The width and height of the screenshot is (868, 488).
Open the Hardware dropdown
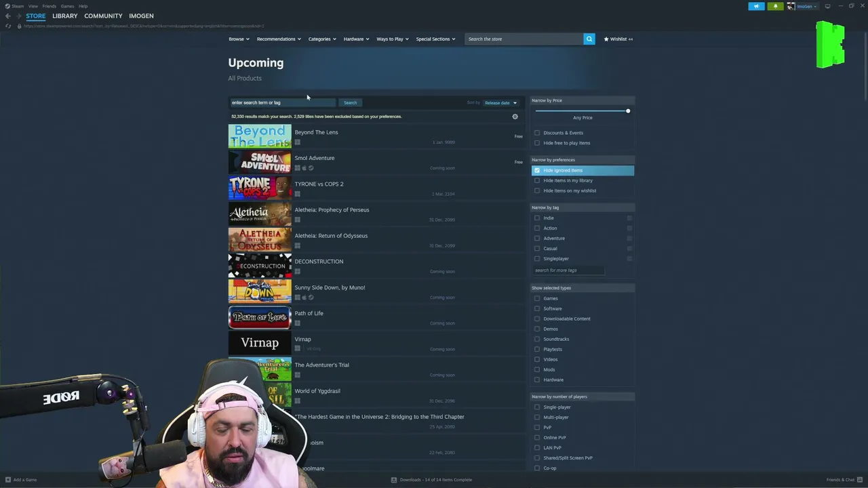[x=356, y=39]
